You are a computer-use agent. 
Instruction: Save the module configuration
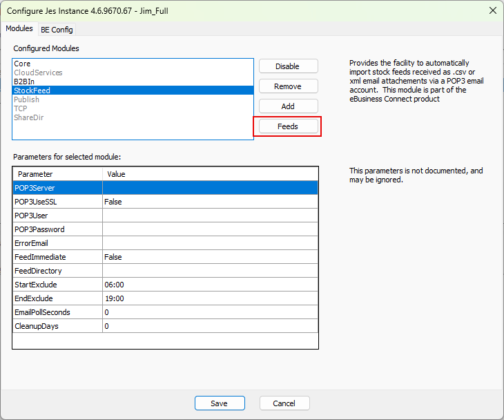pyautogui.click(x=220, y=403)
